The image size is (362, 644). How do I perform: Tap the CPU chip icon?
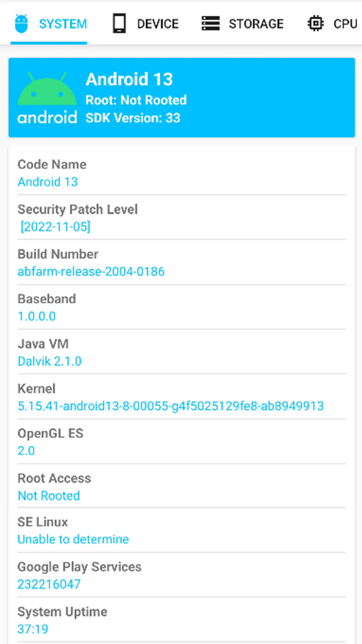(315, 23)
